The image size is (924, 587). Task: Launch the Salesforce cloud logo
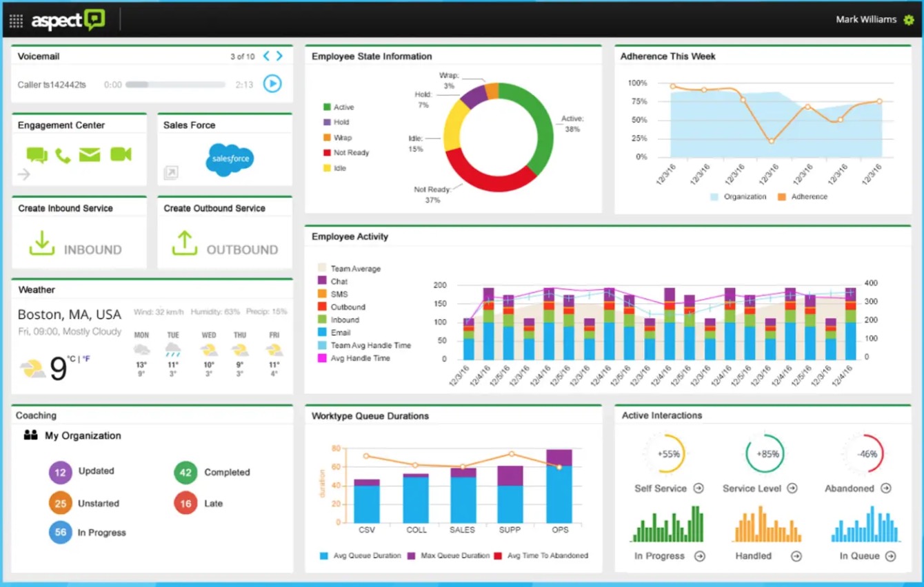(230, 158)
